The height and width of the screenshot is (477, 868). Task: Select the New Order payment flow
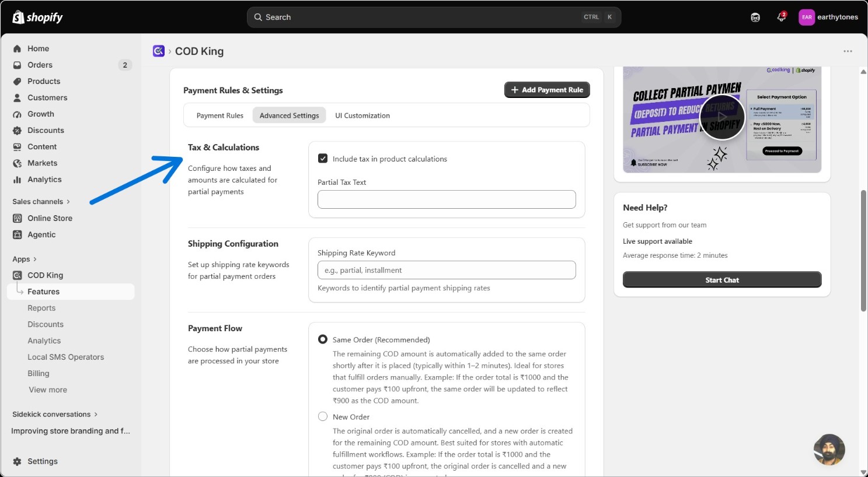coord(323,416)
